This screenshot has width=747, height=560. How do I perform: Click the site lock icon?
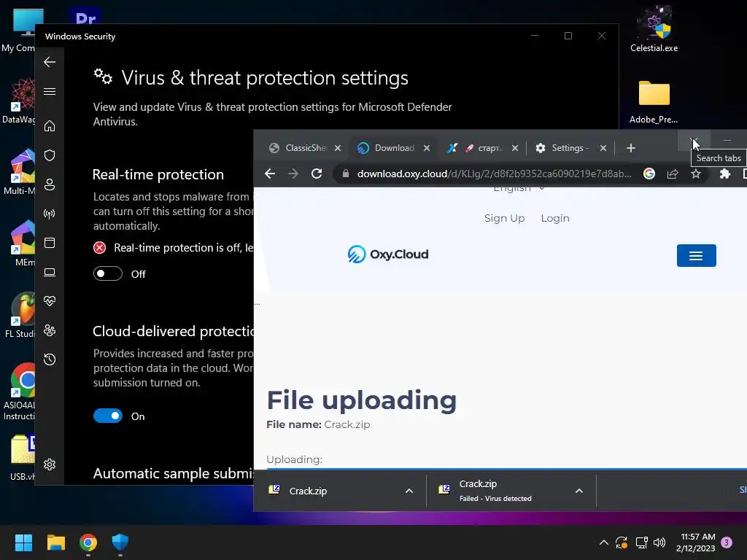(346, 174)
